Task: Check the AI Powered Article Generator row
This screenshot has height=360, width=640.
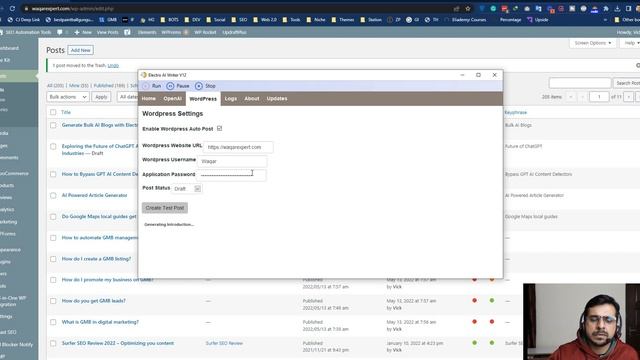Action: point(53,196)
